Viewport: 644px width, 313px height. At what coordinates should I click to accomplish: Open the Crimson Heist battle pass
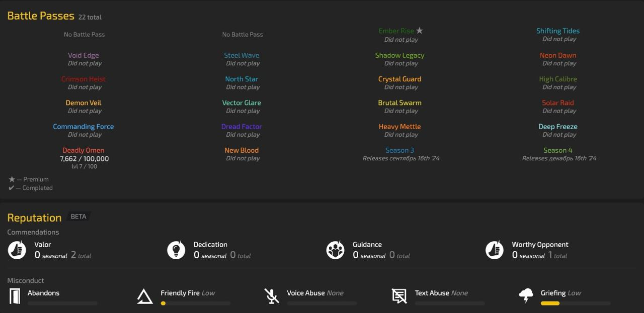(x=84, y=79)
